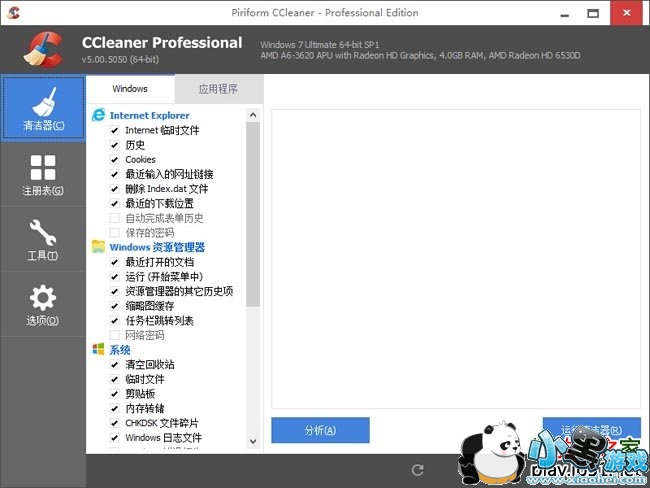Toggle 剪贴板 checkbox
Viewport: 650px width, 488px height.
tap(114, 394)
